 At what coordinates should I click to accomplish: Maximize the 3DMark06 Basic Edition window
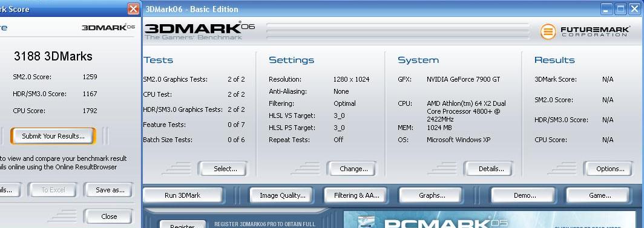[x=621, y=9]
